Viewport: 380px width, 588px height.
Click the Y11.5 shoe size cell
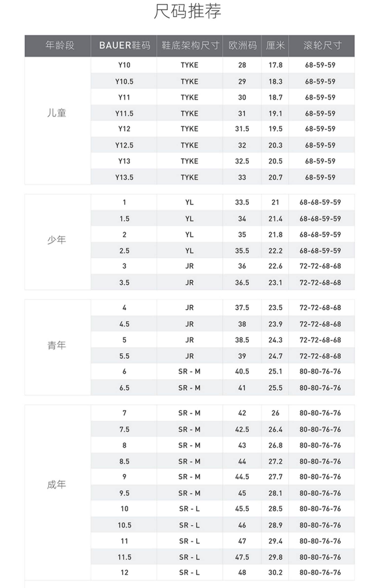[x=124, y=113]
